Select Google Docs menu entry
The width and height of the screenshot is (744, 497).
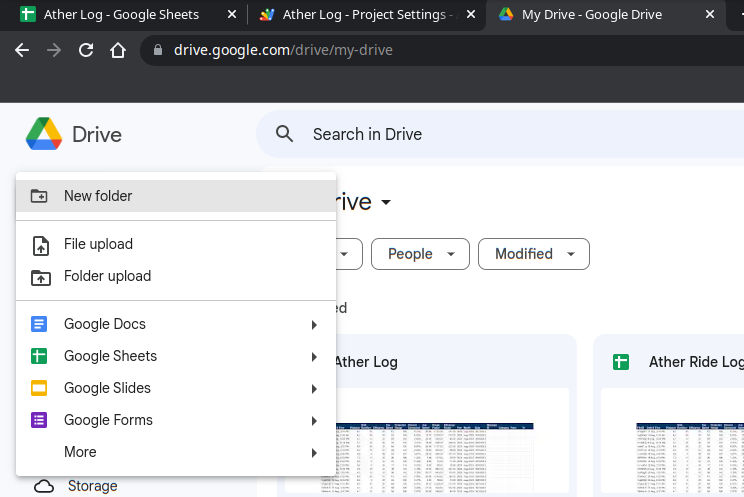(x=176, y=324)
